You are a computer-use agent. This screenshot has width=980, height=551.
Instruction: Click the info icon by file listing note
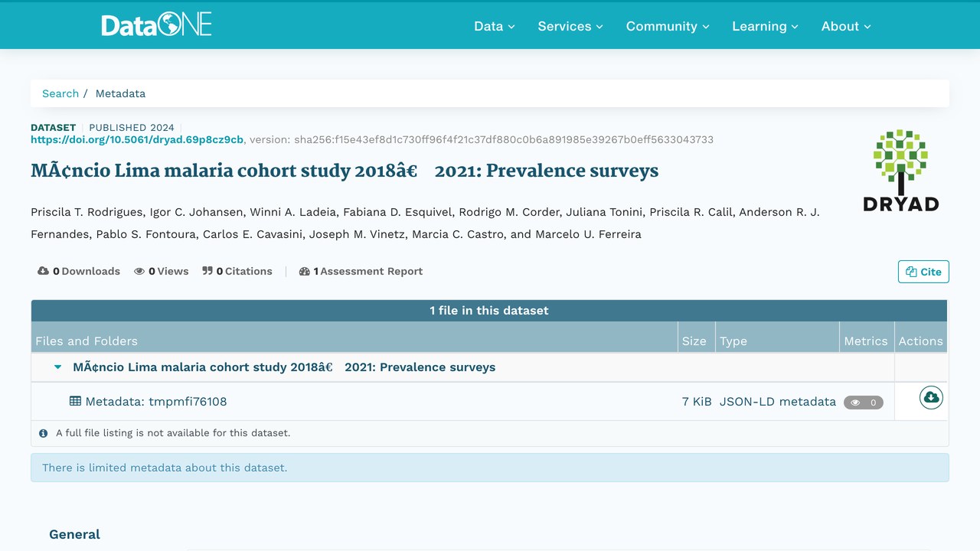[44, 433]
